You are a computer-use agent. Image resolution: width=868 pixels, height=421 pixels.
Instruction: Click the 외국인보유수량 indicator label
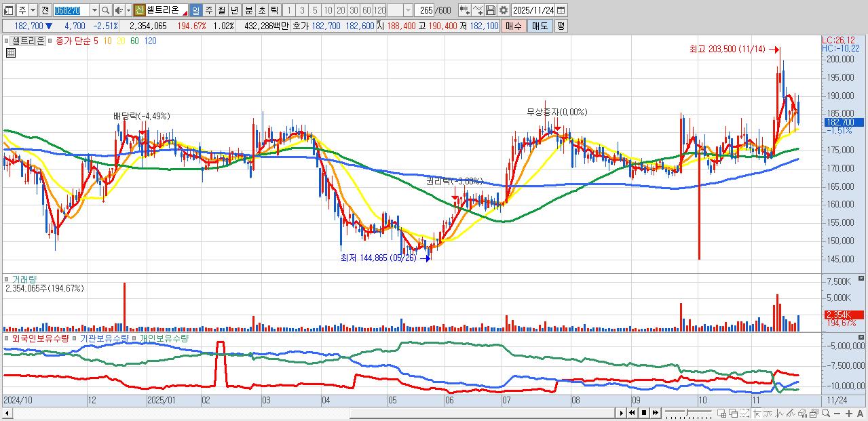pos(41,338)
